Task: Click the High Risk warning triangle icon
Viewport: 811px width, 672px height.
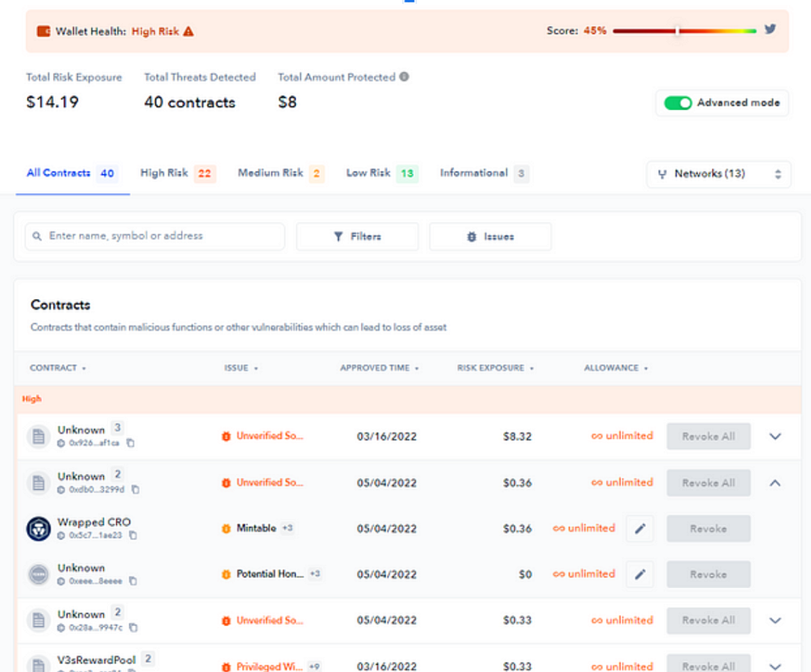Action: coord(188,32)
